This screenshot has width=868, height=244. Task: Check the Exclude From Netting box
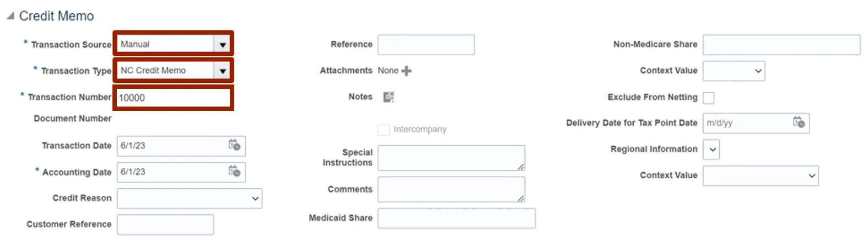(x=709, y=98)
